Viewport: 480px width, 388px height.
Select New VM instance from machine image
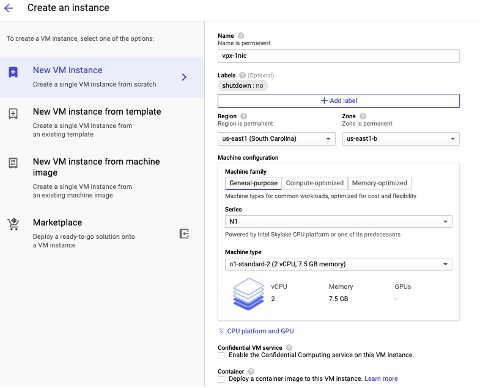102,178
